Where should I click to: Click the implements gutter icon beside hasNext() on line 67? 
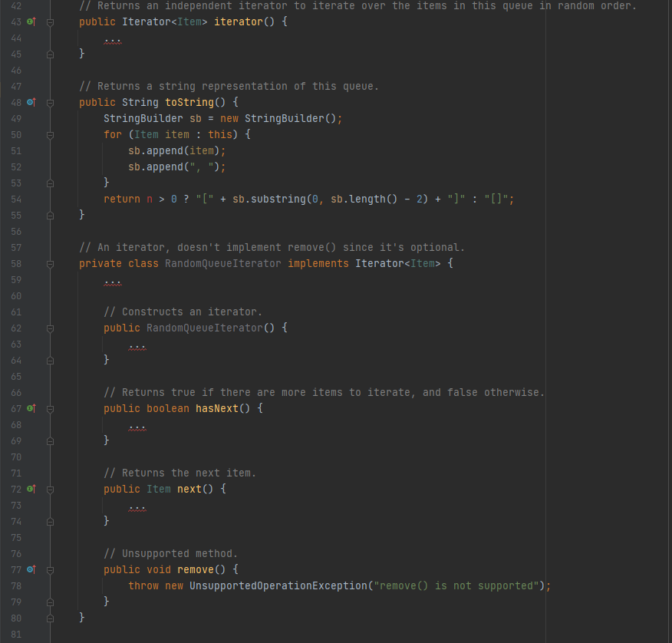click(31, 408)
